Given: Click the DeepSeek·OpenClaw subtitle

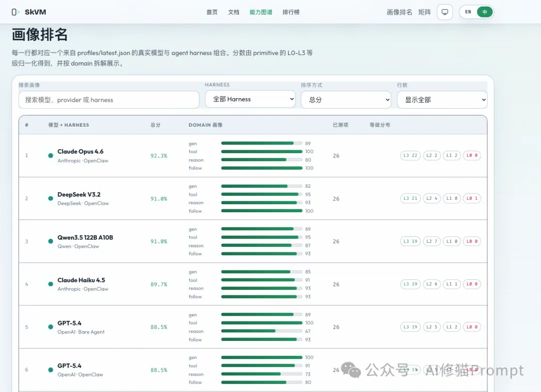Looking at the screenshot, I should (x=83, y=203).
